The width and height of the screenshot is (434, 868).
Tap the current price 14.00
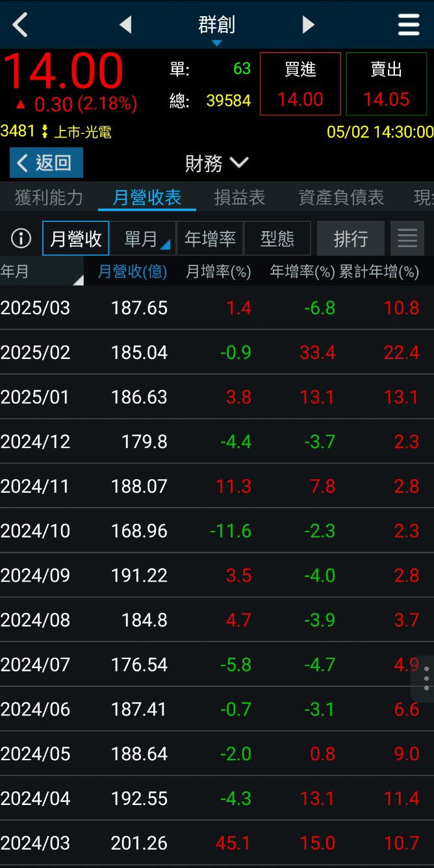[x=63, y=71]
